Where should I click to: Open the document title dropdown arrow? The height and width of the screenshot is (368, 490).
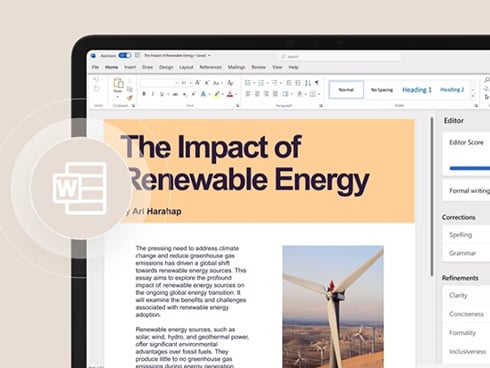(x=209, y=55)
